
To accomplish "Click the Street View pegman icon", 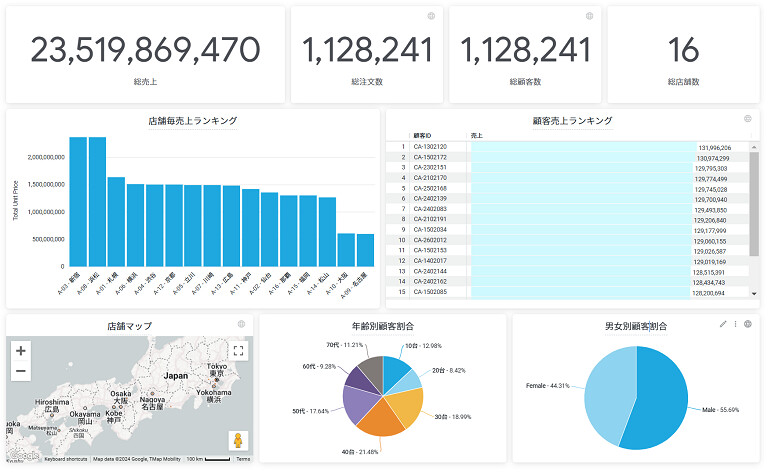I will coord(238,440).
